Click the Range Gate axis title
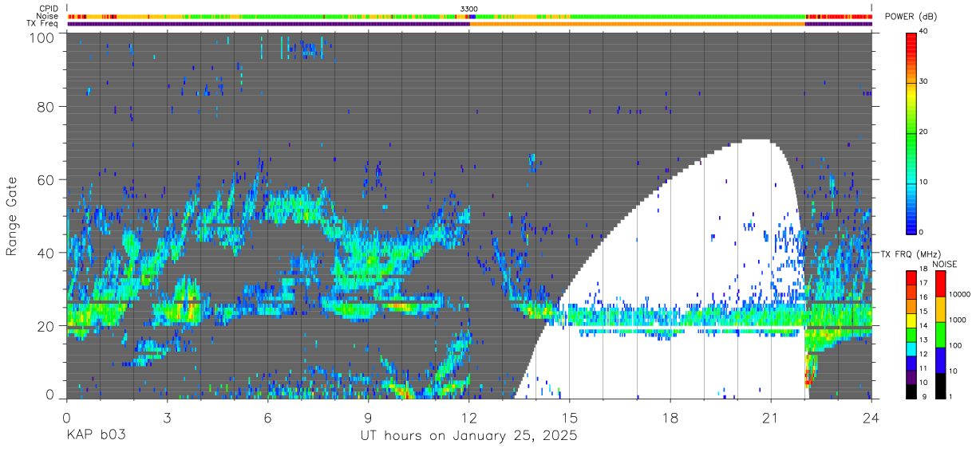980x452 pixels. (12, 215)
